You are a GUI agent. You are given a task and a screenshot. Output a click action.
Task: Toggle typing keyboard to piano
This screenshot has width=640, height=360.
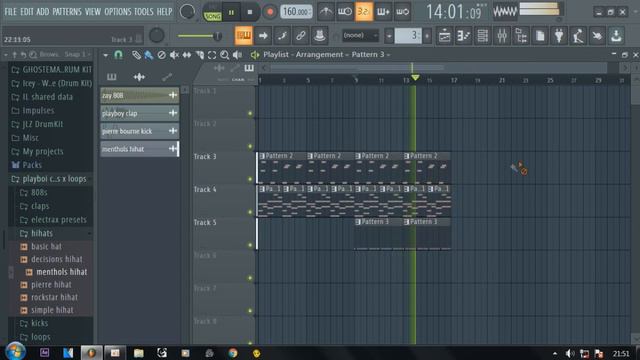pos(244,36)
